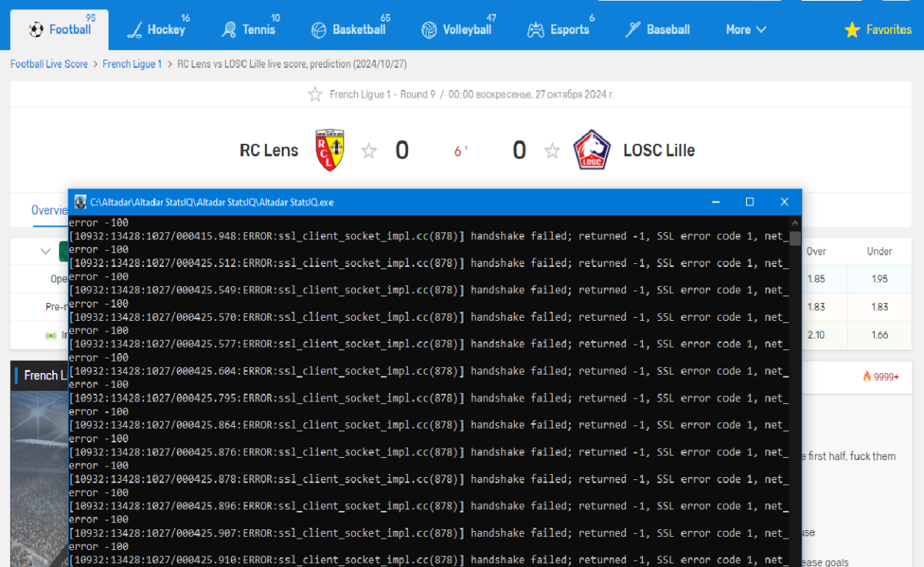The width and height of the screenshot is (924, 567).
Task: Maximize the Altadar StatsIQ console window
Action: [x=749, y=202]
